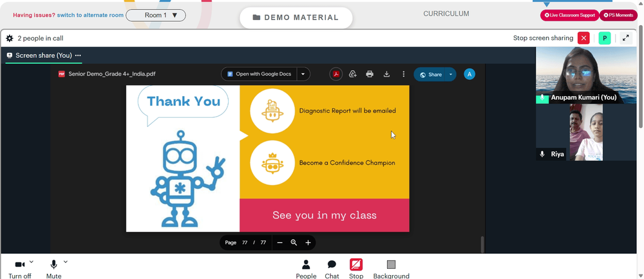
Task: Click See you in my class banner
Action: tap(325, 215)
